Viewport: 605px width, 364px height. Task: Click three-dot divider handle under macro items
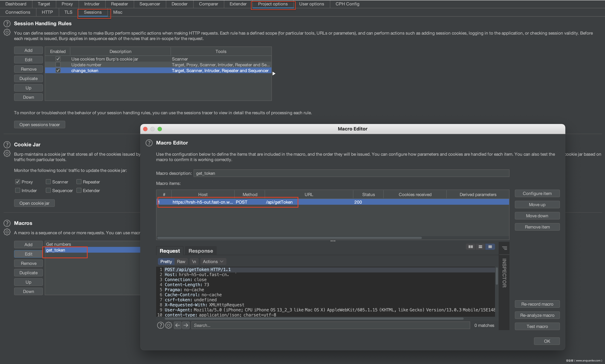(x=333, y=241)
